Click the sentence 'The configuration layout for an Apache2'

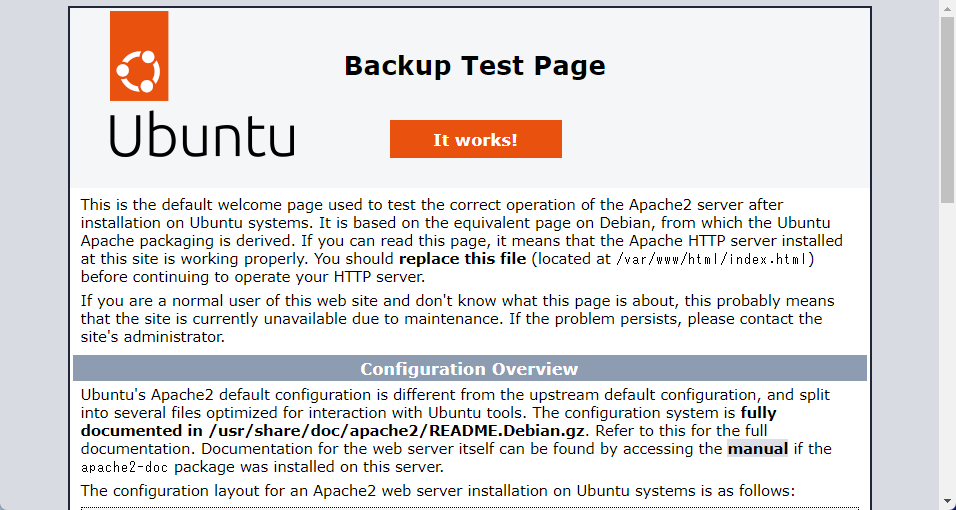click(438, 490)
